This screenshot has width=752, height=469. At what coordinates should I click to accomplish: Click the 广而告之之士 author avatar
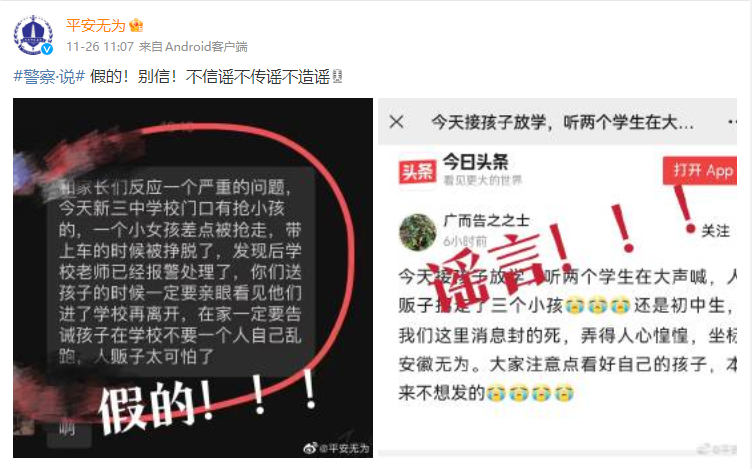coord(418,232)
